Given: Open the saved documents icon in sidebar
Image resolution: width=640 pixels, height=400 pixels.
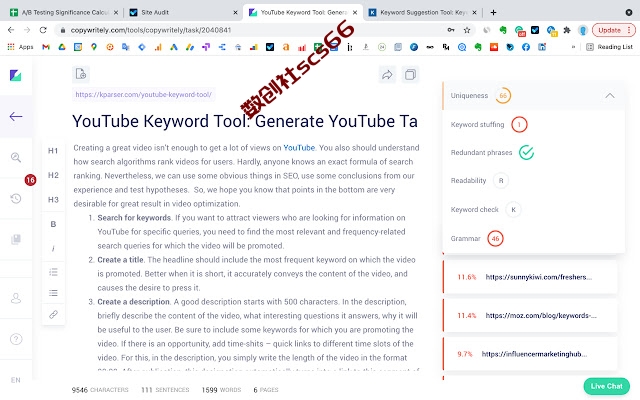Looking at the screenshot, I should [16, 239].
